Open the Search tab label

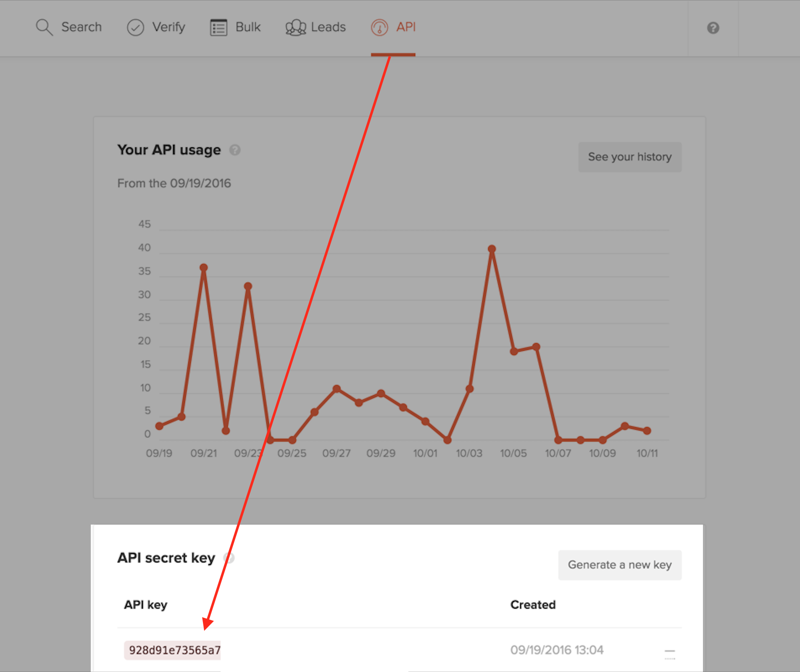tap(82, 27)
